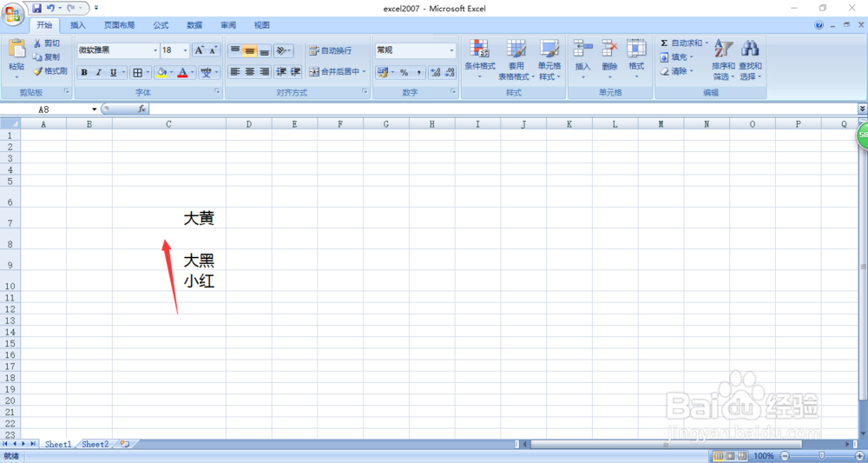Click the Delete cells 删除 icon

pyautogui.click(x=609, y=49)
